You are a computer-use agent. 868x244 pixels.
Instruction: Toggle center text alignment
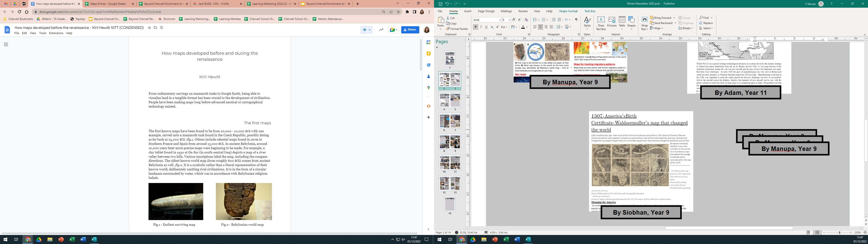[540, 27]
